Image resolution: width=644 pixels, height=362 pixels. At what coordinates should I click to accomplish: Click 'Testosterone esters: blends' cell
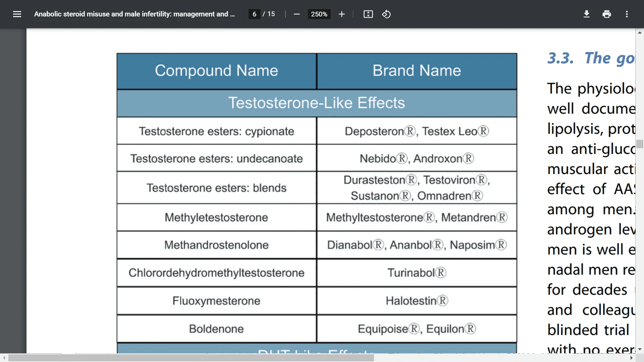(x=216, y=188)
